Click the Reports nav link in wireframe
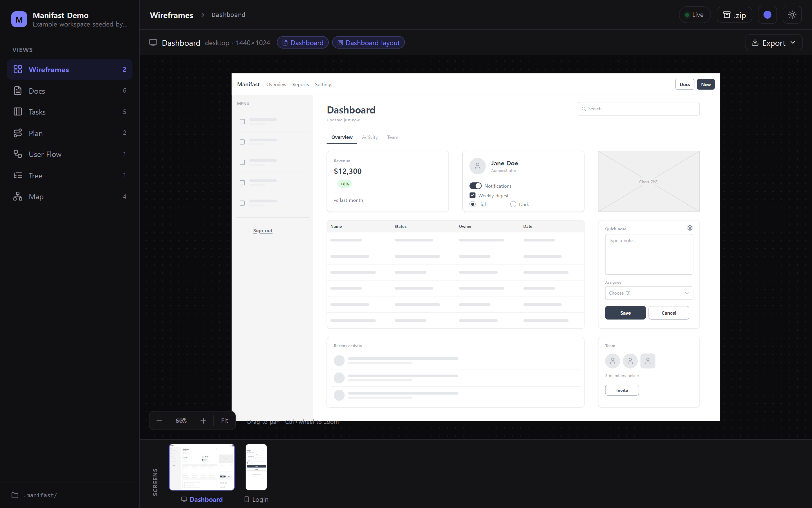812x508 pixels. [300, 84]
